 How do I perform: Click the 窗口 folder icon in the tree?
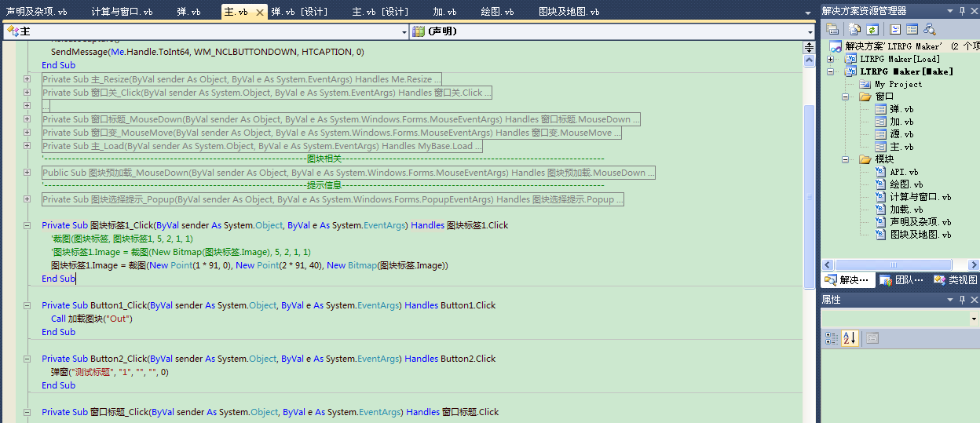[x=865, y=97]
